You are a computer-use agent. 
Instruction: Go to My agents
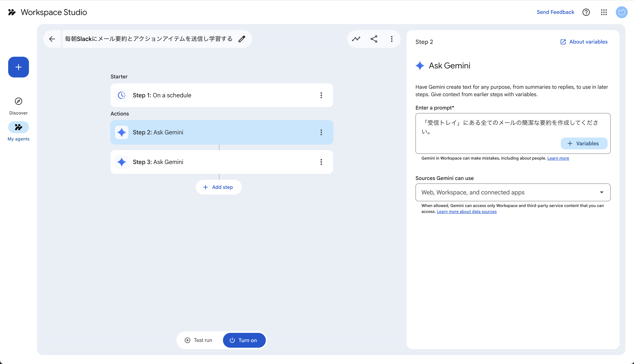[x=19, y=132]
